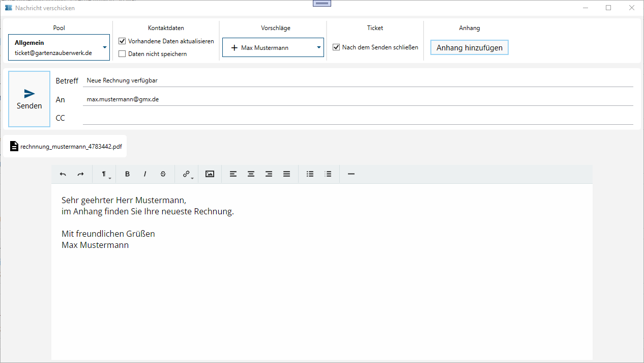The image size is (644, 363).
Task: Toggle 'Nach dem Senden schließen' checkbox
Action: coord(336,47)
